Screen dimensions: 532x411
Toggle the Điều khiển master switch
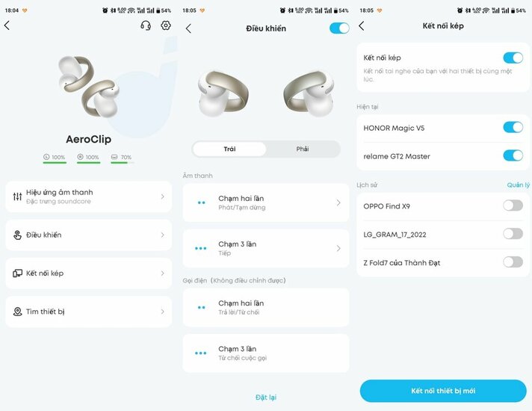[339, 28]
